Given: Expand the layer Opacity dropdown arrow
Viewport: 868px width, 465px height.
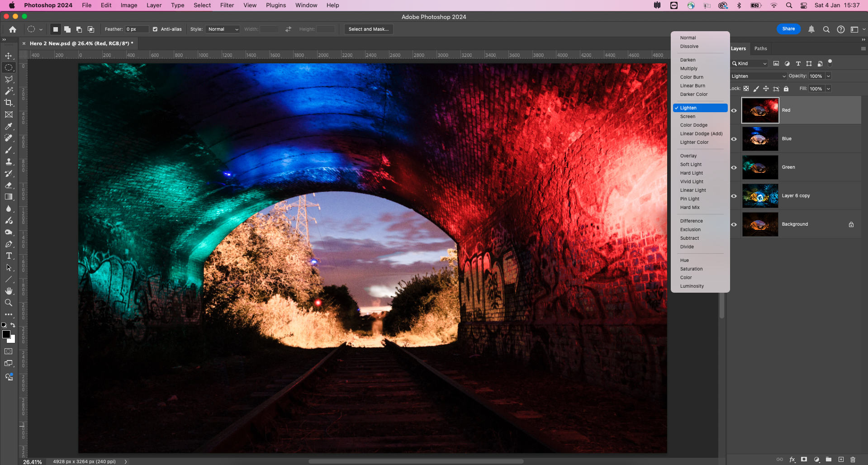Looking at the screenshot, I should (x=828, y=76).
